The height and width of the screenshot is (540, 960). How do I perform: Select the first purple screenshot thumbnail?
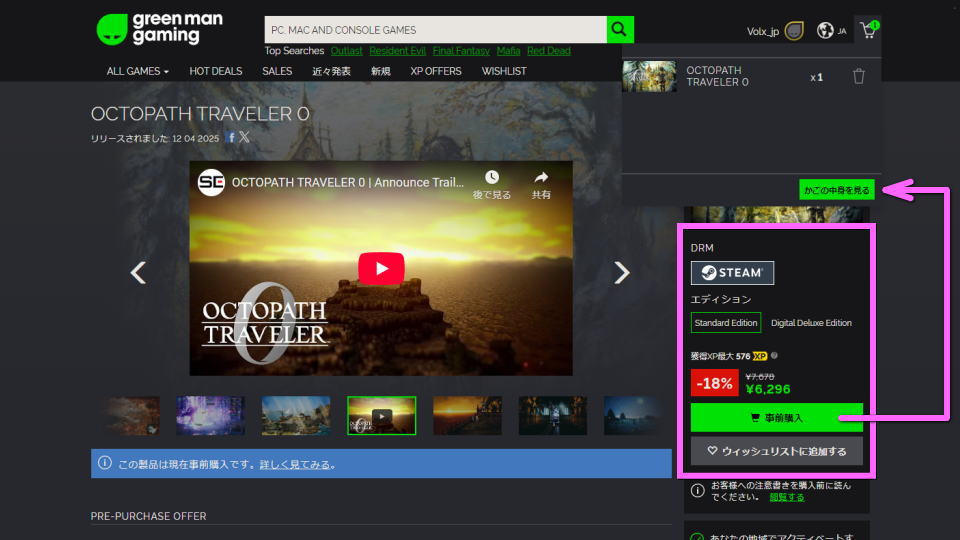[x=211, y=416]
